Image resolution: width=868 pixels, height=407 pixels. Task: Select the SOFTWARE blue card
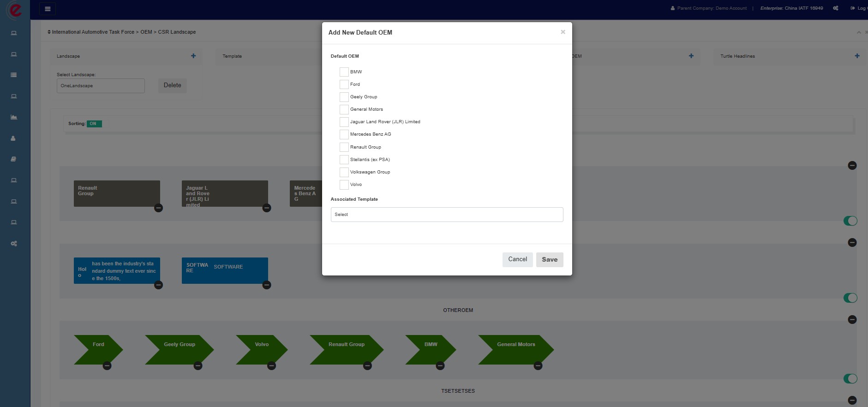pyautogui.click(x=225, y=270)
